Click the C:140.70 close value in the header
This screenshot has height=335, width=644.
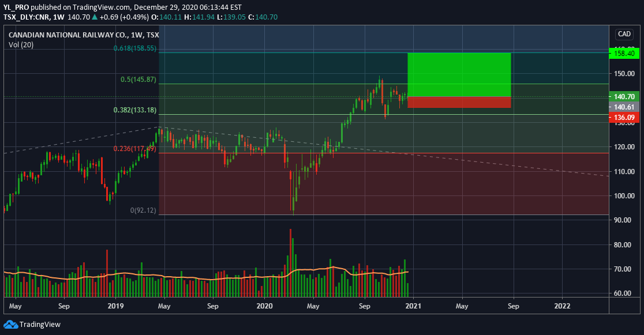(263, 17)
